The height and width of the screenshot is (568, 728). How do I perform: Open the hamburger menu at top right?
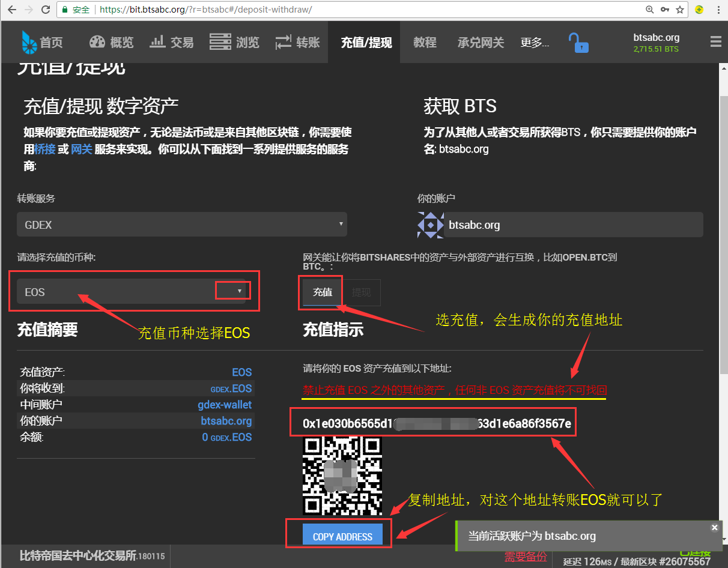pyautogui.click(x=715, y=42)
